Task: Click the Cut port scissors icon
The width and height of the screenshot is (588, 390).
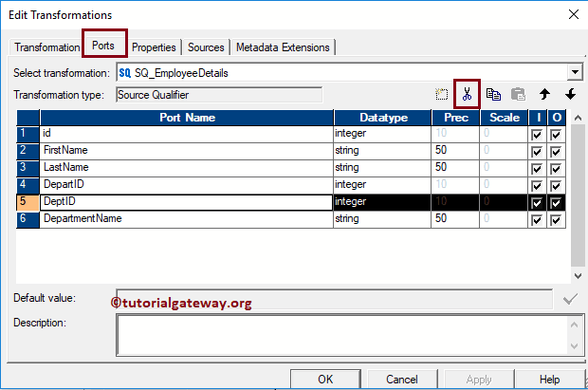Action: (x=467, y=94)
